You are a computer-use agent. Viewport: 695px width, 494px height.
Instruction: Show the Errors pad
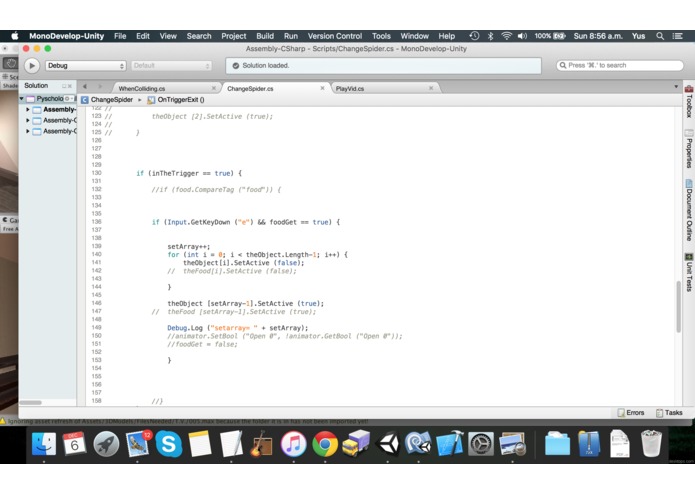[631, 412]
